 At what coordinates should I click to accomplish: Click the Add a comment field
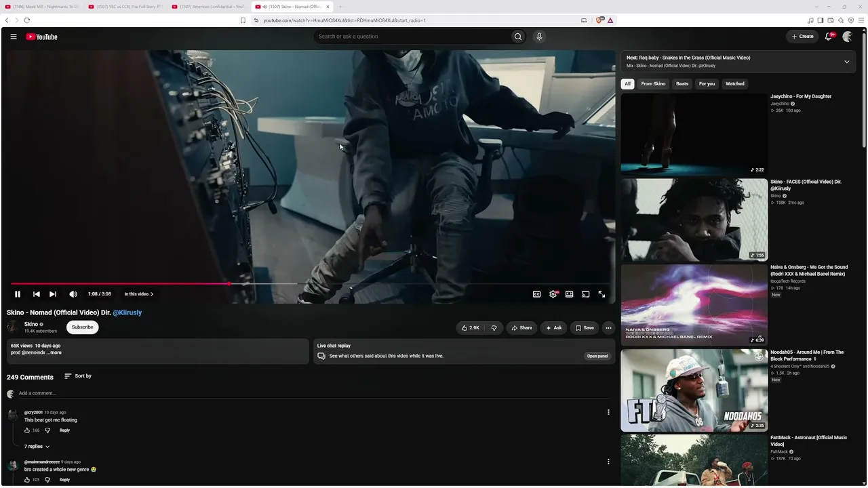tap(315, 393)
